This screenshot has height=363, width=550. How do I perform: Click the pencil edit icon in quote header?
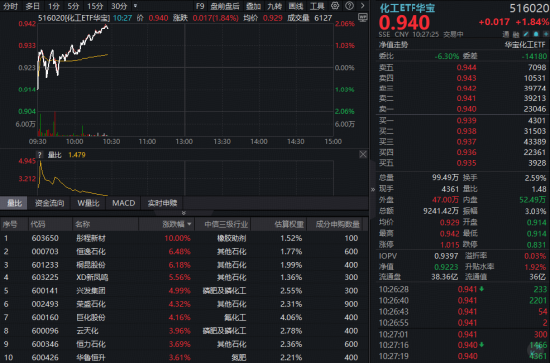coord(526,34)
